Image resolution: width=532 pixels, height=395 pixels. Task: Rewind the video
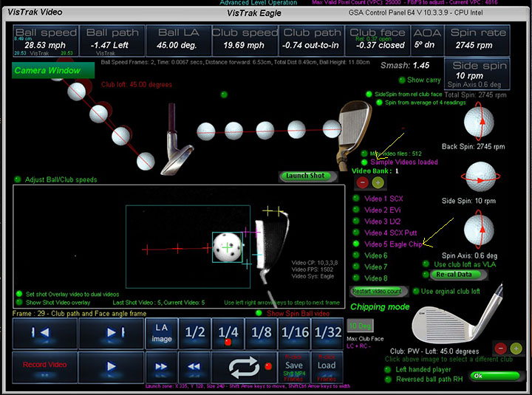pos(195,367)
